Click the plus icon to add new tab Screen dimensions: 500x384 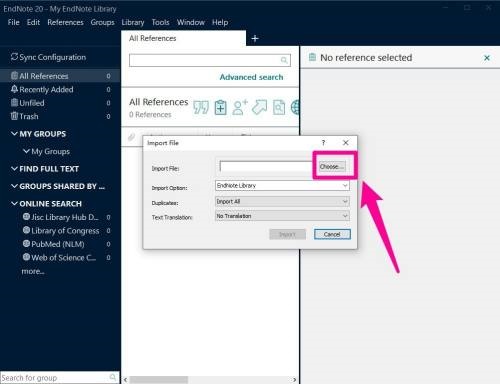point(255,39)
